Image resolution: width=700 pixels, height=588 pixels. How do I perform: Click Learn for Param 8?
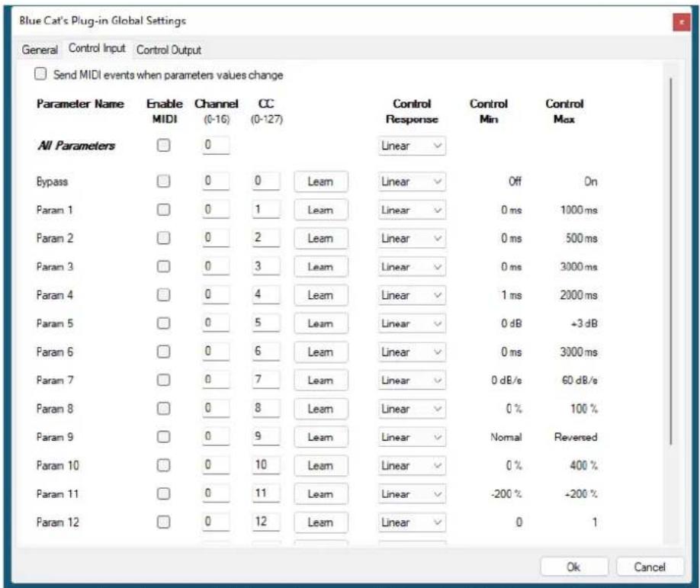320,409
